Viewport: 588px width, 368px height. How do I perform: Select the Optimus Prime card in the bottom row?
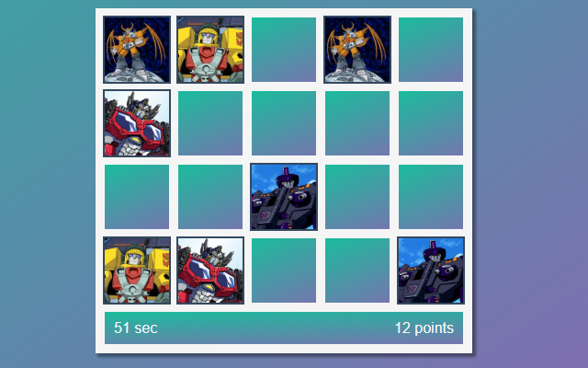[210, 270]
